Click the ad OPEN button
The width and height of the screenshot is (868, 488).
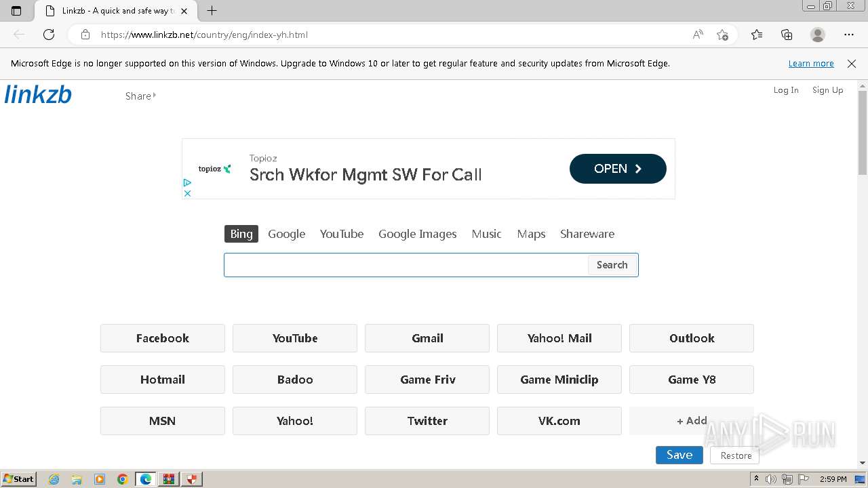[x=618, y=169]
